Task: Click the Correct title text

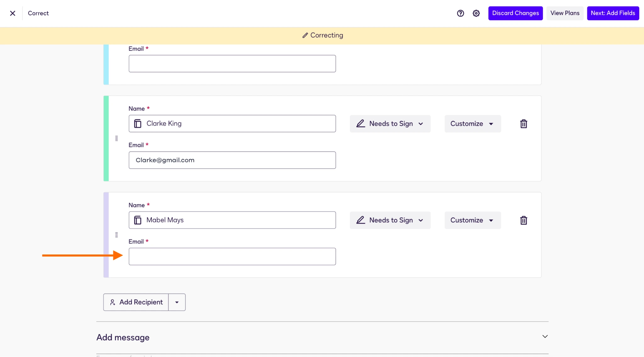Action: click(38, 13)
